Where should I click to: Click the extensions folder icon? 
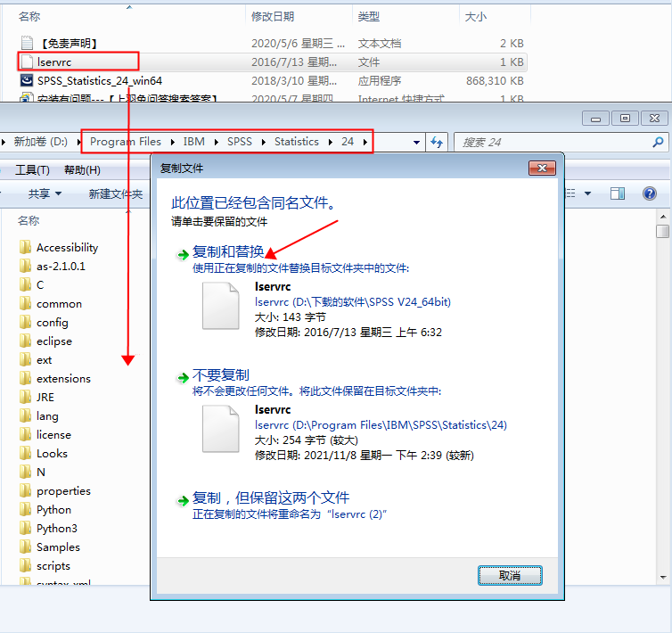pos(25,378)
